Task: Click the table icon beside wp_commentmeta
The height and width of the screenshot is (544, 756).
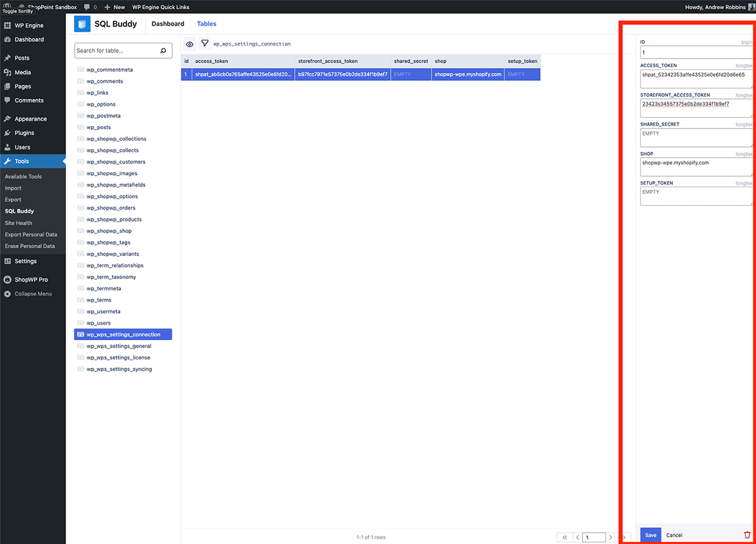Action: pyautogui.click(x=80, y=69)
